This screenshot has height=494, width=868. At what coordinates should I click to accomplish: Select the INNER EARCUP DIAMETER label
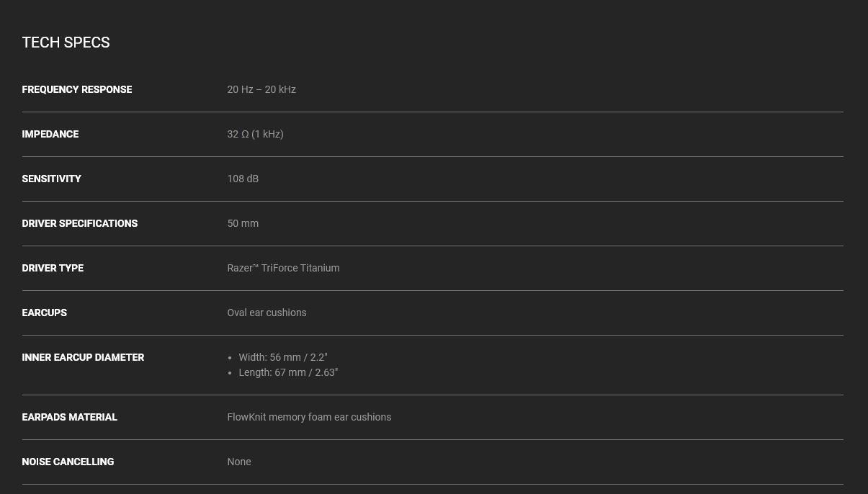click(83, 358)
